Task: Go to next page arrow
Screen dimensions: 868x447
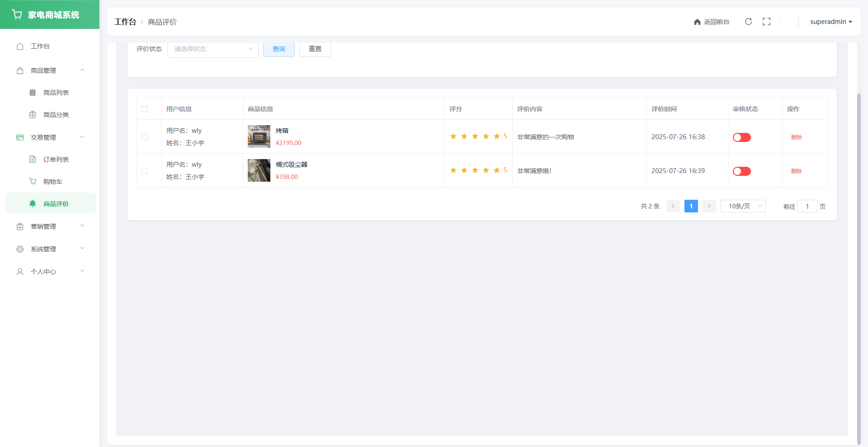Action: pos(709,206)
